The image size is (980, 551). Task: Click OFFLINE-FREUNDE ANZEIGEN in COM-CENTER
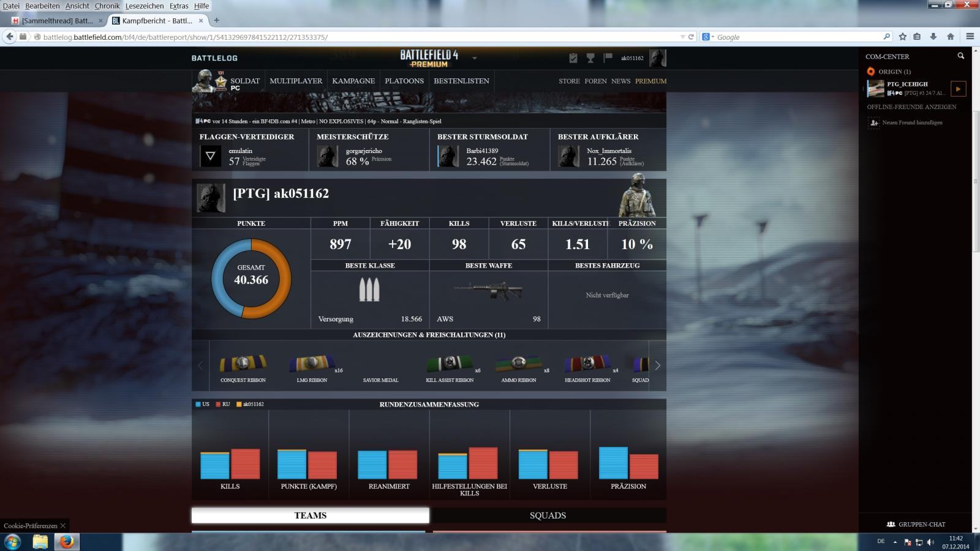click(911, 107)
